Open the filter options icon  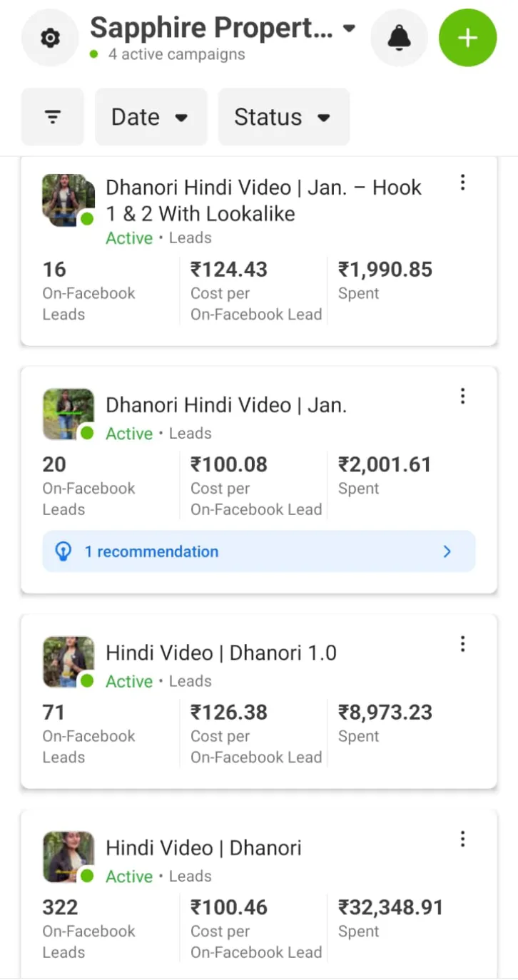53,117
